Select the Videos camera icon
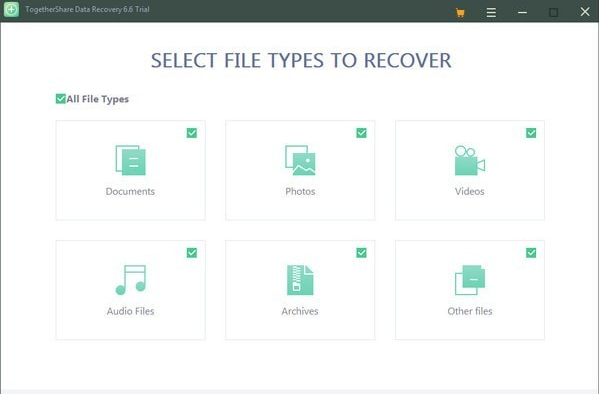 coord(470,160)
